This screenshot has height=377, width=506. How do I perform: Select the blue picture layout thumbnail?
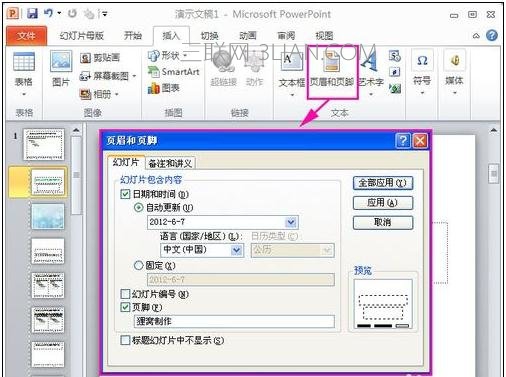pos(48,216)
